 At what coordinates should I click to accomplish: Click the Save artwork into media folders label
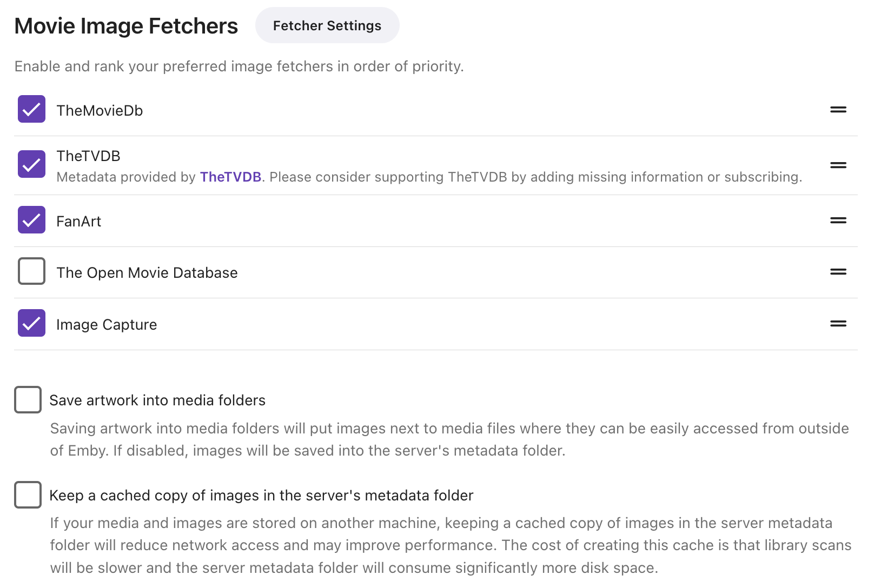pos(157,400)
